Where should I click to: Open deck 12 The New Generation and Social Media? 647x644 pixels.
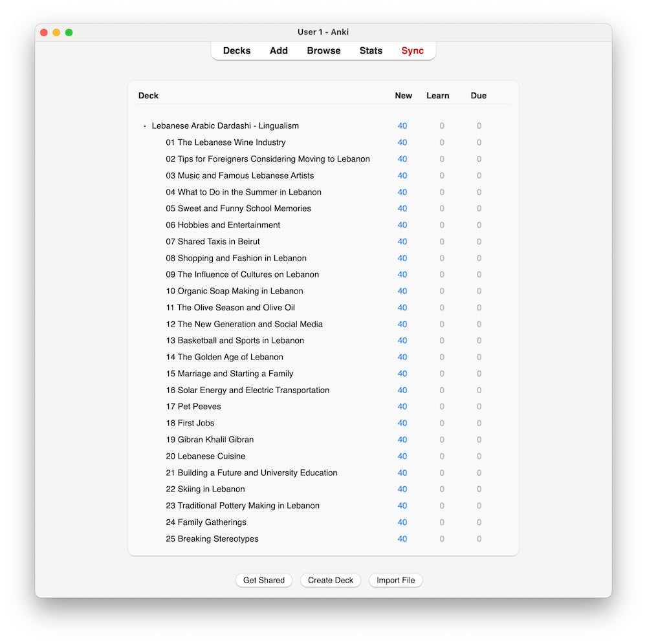tap(244, 324)
